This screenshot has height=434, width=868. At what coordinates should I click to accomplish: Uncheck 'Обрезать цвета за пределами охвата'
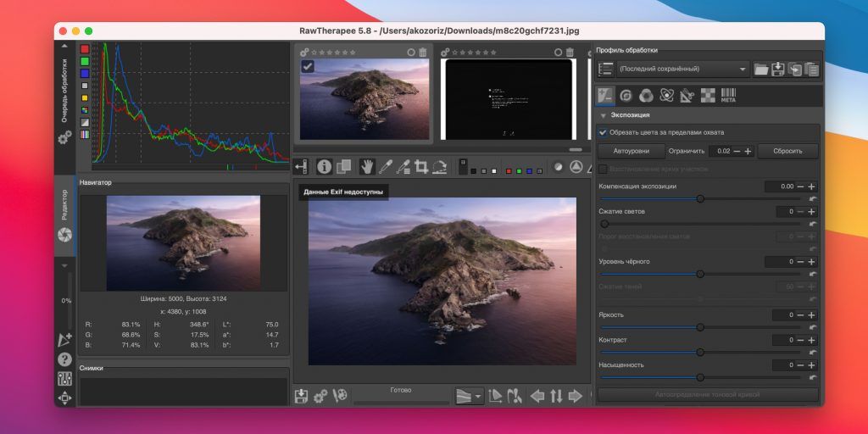tap(603, 132)
